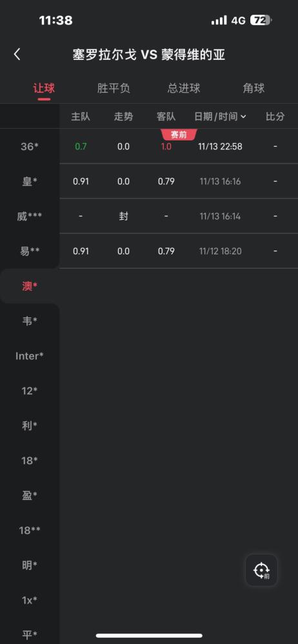
Task: Expand the 日期/时间 sort chevron
Action: click(x=243, y=117)
